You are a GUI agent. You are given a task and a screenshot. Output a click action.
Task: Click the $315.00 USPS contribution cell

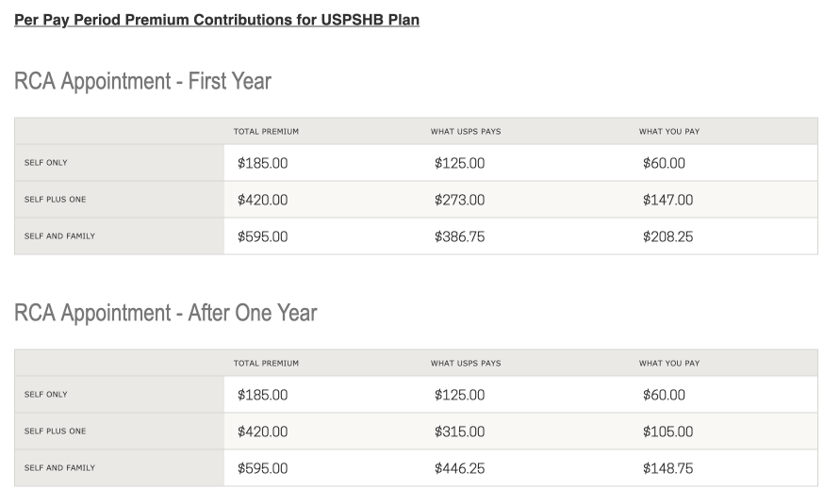point(459,431)
